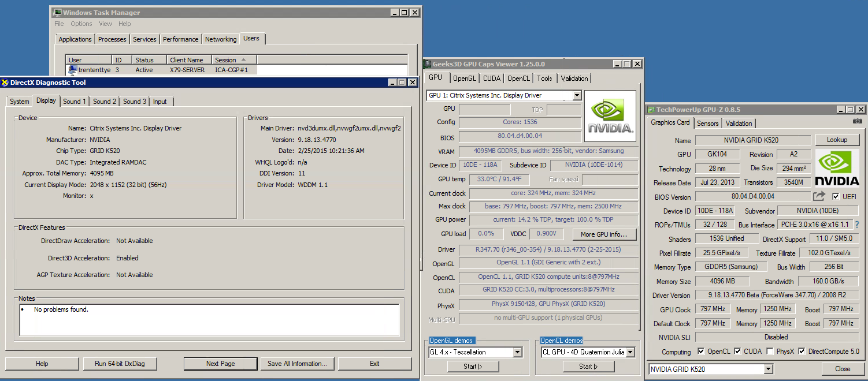This screenshot has height=381, width=868.
Task: Switch to Services tab in Task Manager
Action: [x=144, y=39]
